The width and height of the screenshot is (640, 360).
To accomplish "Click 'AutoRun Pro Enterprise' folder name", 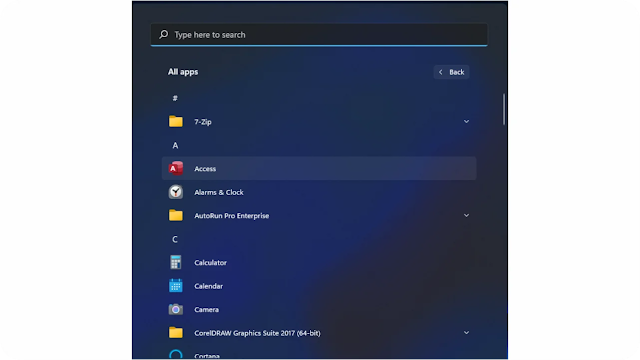I will 231,216.
